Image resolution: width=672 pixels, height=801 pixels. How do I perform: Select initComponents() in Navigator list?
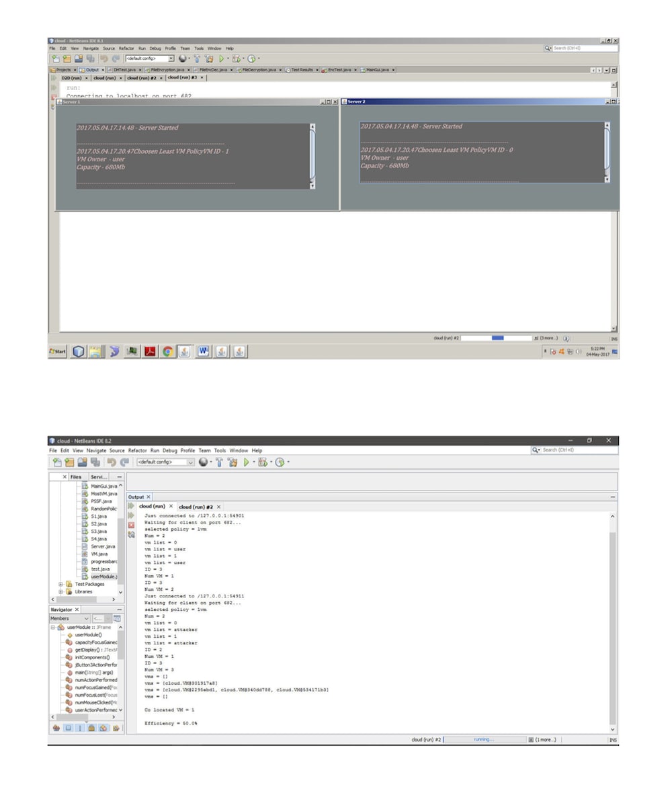click(92, 658)
